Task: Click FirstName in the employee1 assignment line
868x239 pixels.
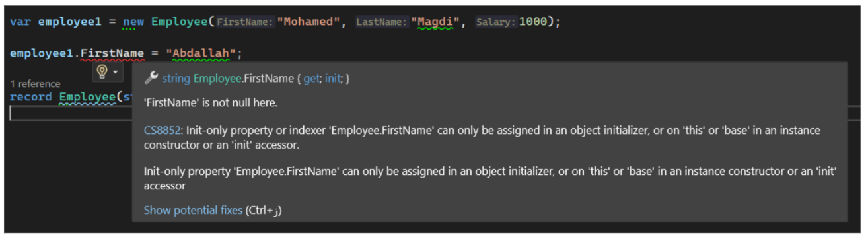Action: pyautogui.click(x=112, y=53)
